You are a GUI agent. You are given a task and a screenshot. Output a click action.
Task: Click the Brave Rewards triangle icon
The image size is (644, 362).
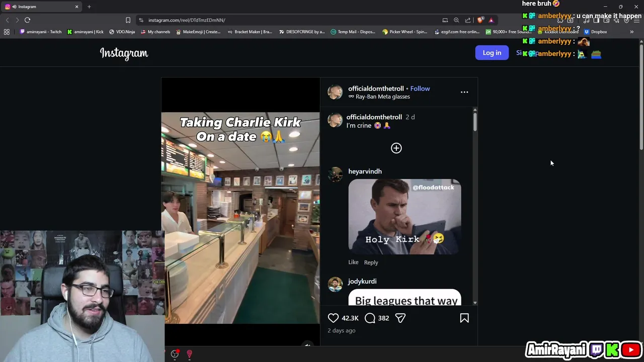coord(491,20)
